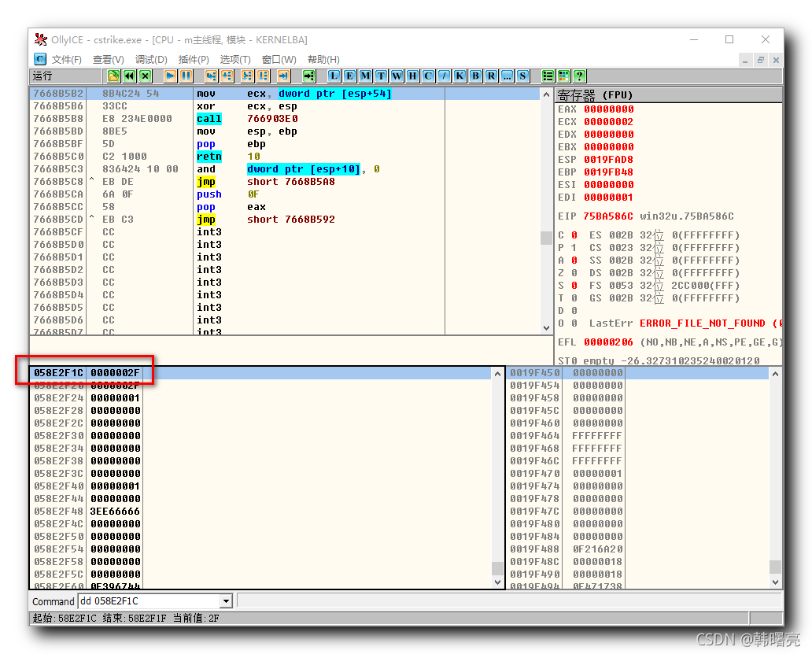Open the 查看(V) menu
Image resolution: width=812 pixels, height=654 pixels.
pos(109,60)
